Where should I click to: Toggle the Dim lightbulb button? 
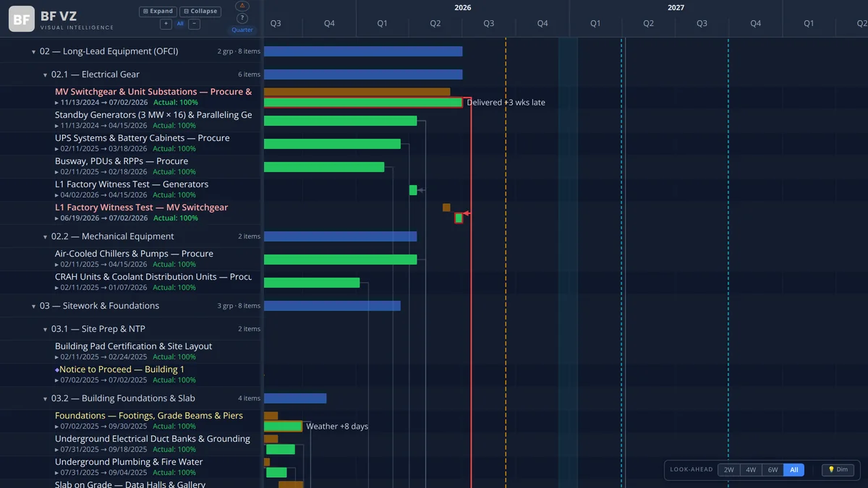click(838, 470)
